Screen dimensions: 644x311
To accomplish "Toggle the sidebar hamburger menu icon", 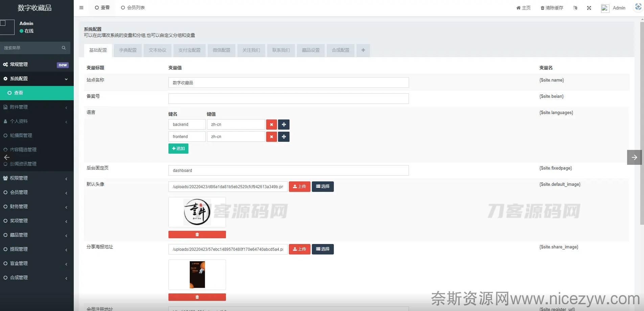I will (81, 7).
